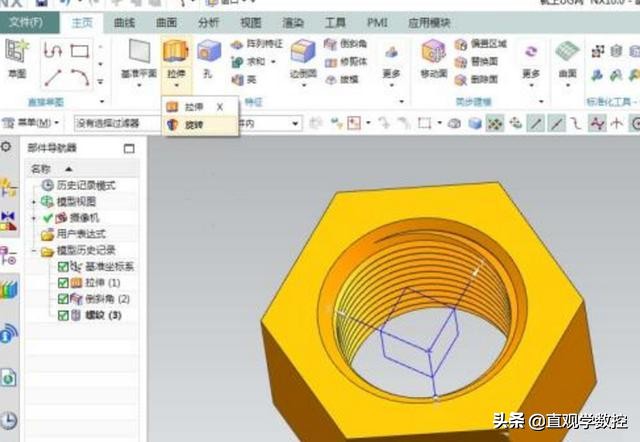Click the 拔模 draft tool

(x=342, y=80)
